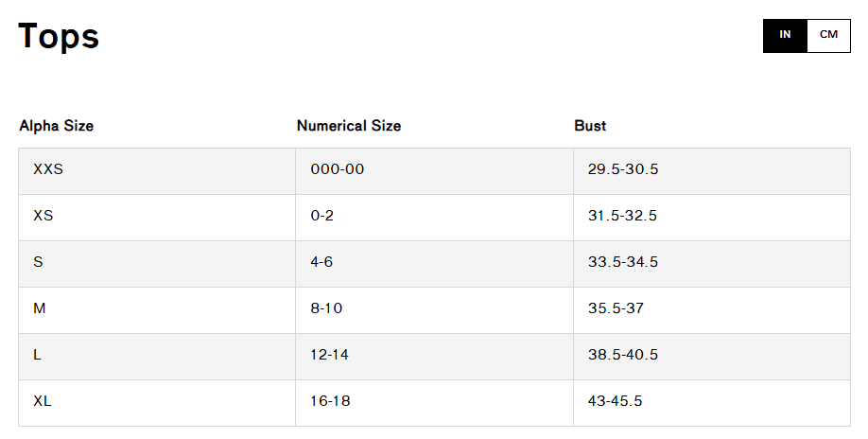868x439 pixels.
Task: Click the Tops heading
Action: [x=59, y=37]
